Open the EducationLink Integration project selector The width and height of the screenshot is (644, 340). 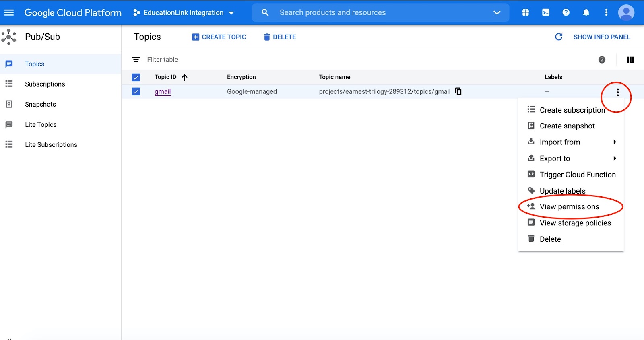[184, 12]
